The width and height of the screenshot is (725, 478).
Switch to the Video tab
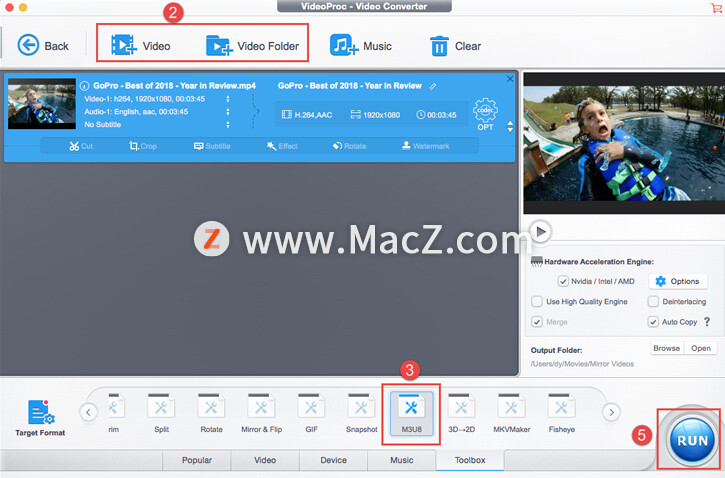pyautogui.click(x=265, y=460)
